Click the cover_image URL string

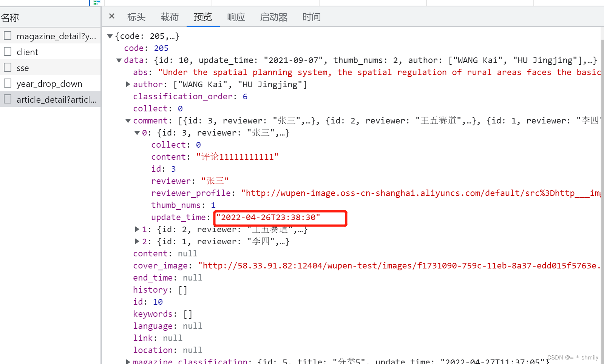pos(399,266)
